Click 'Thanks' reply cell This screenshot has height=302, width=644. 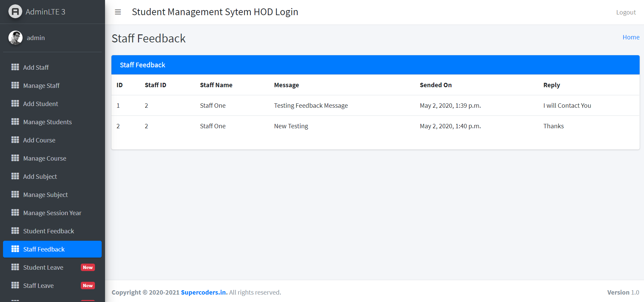tap(553, 126)
